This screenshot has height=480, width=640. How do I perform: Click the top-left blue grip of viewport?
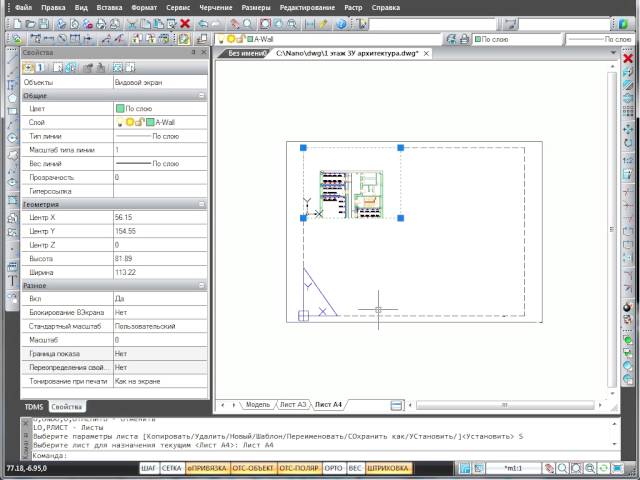click(x=303, y=148)
